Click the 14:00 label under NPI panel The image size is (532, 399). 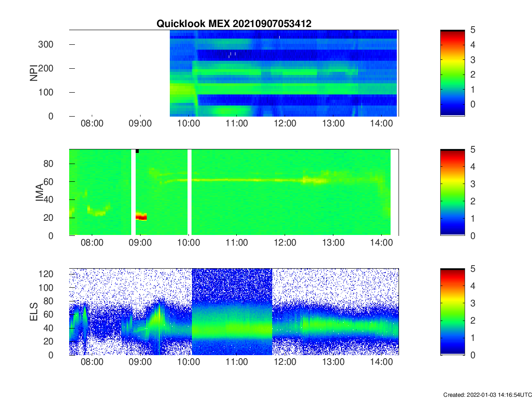coord(382,124)
